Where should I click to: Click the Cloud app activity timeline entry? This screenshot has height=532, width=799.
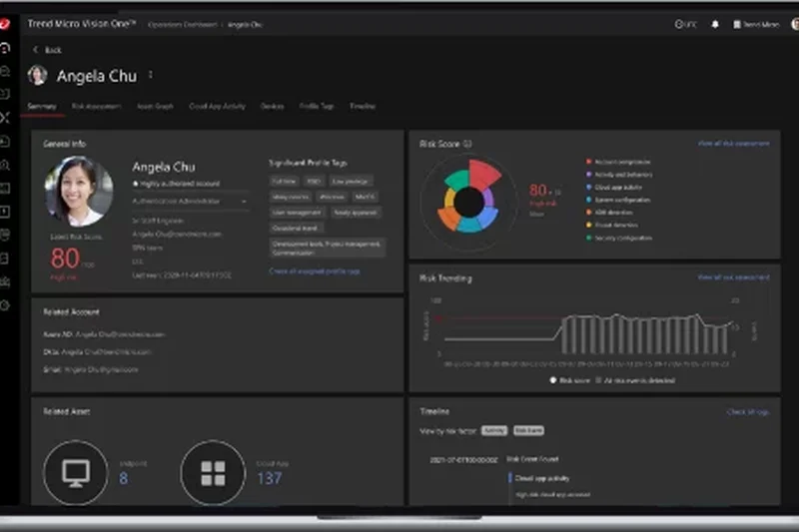[542, 478]
